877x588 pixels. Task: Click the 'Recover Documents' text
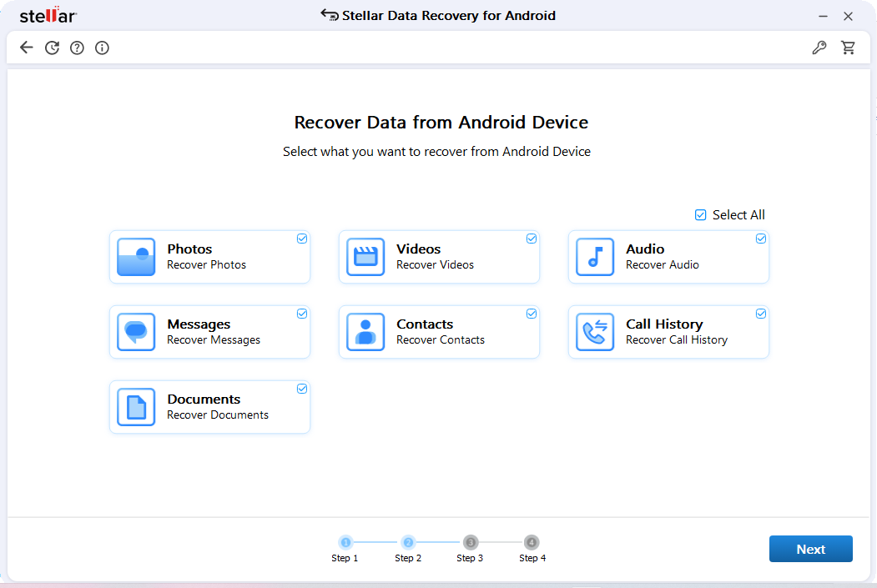(218, 415)
